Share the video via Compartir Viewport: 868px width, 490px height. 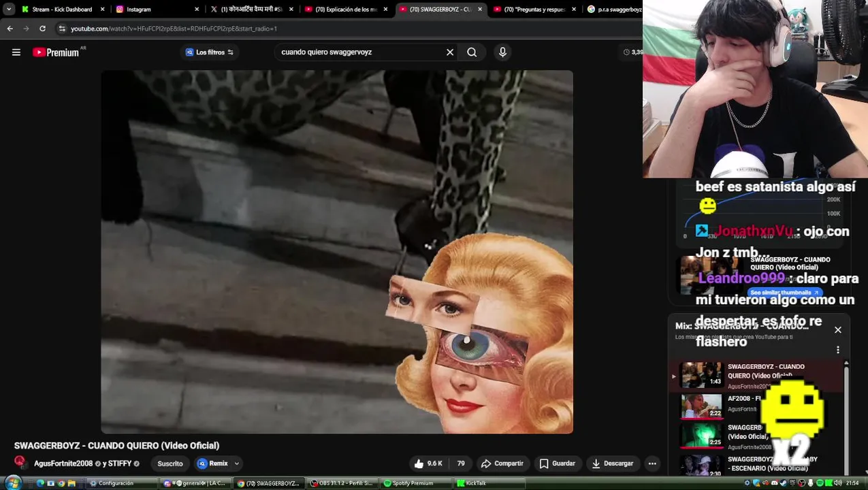pyautogui.click(x=502, y=463)
